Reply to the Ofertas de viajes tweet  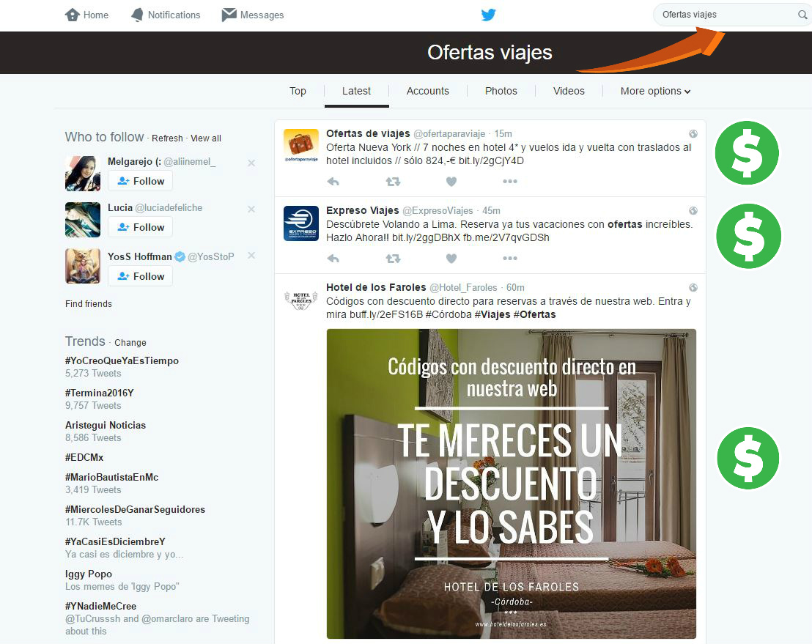pos(333,181)
